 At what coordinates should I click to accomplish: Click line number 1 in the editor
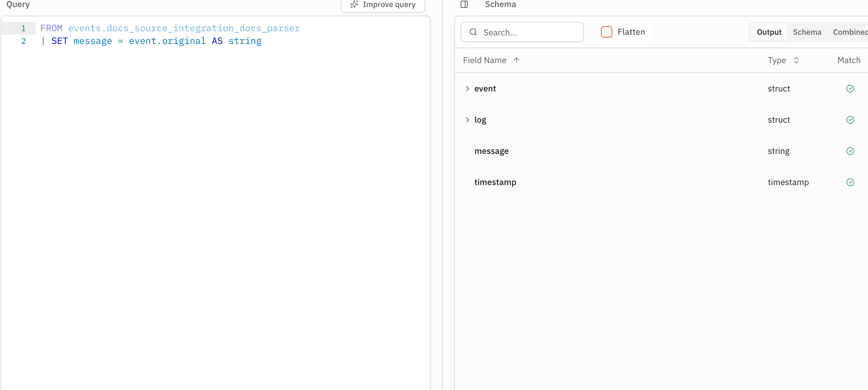(23, 28)
